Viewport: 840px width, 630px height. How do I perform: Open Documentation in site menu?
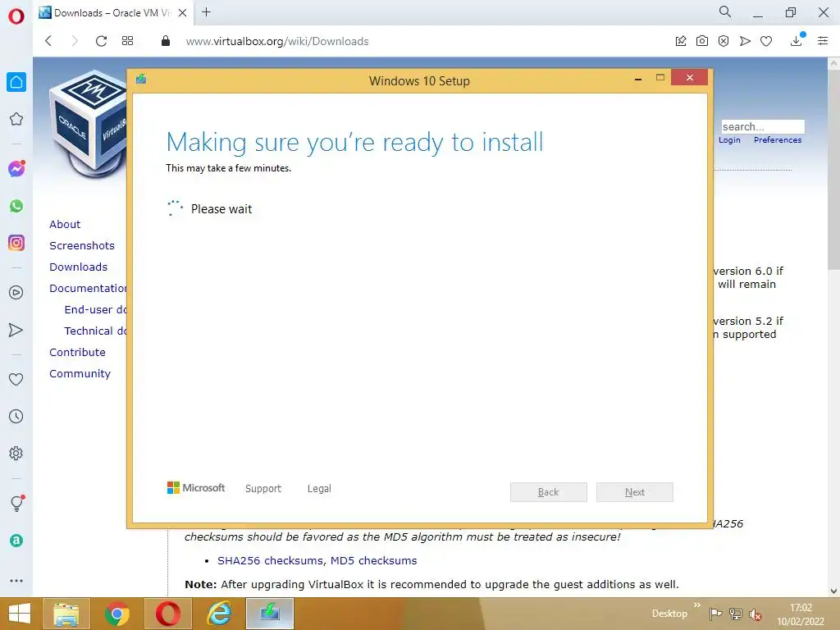coord(88,288)
